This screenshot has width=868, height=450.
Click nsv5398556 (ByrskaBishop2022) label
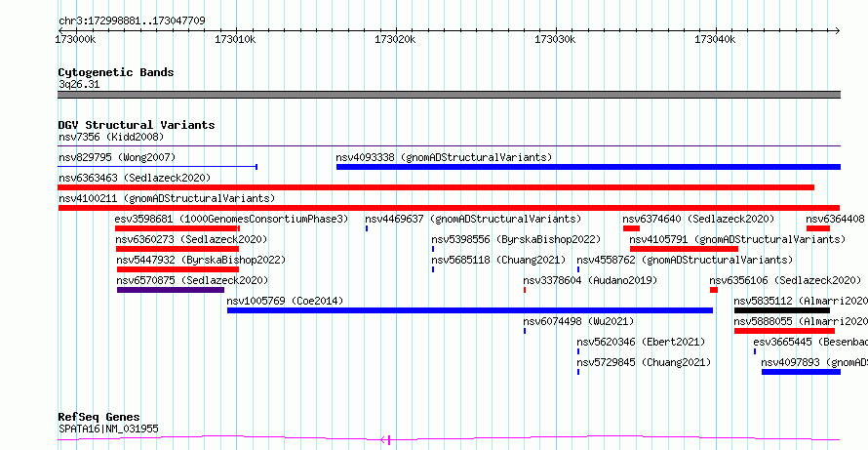pyautogui.click(x=516, y=239)
